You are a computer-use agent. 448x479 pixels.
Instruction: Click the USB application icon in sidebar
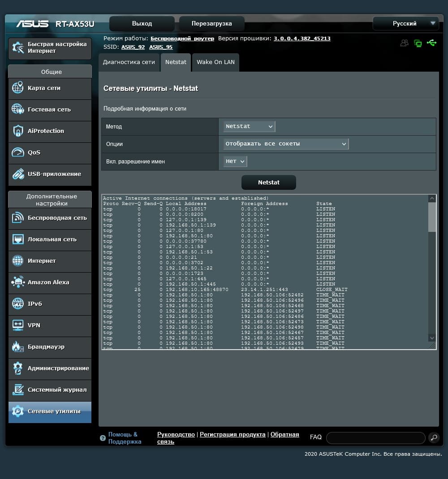[18, 174]
